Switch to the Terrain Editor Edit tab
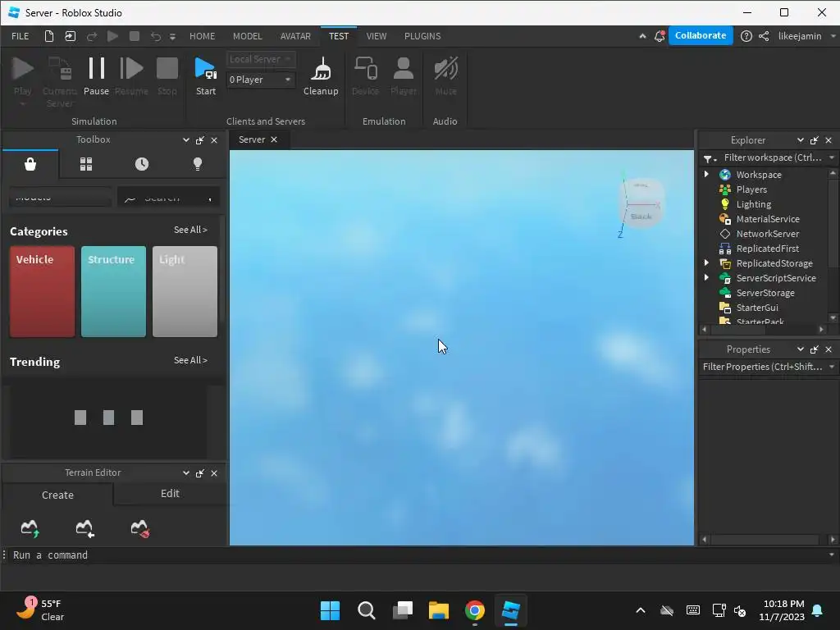Image resolution: width=840 pixels, height=630 pixels. (170, 494)
